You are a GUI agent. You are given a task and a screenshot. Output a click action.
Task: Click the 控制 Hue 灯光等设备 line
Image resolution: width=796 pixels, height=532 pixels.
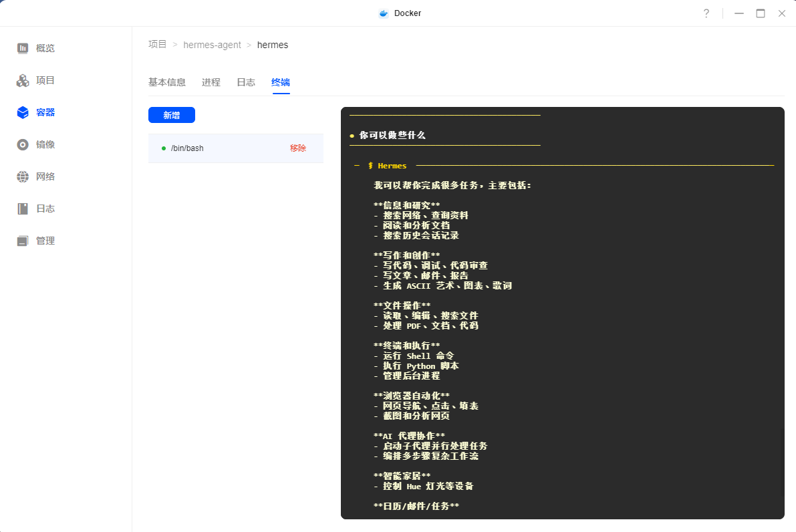coord(428,487)
